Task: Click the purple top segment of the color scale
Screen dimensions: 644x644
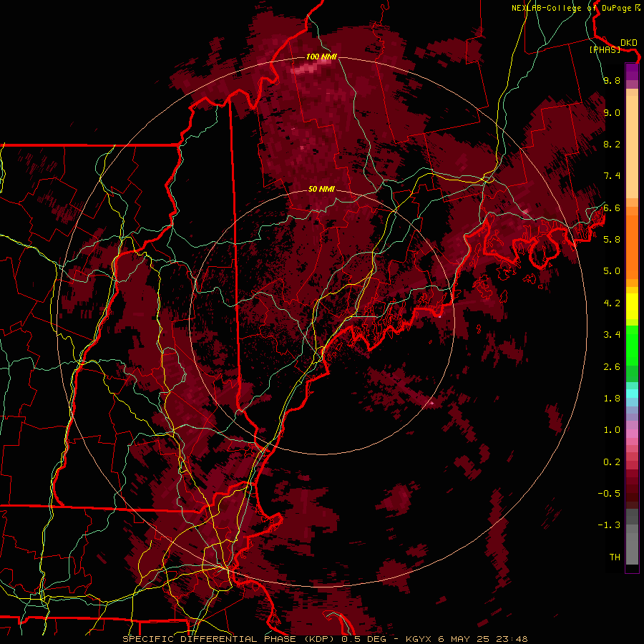Action: (x=632, y=72)
